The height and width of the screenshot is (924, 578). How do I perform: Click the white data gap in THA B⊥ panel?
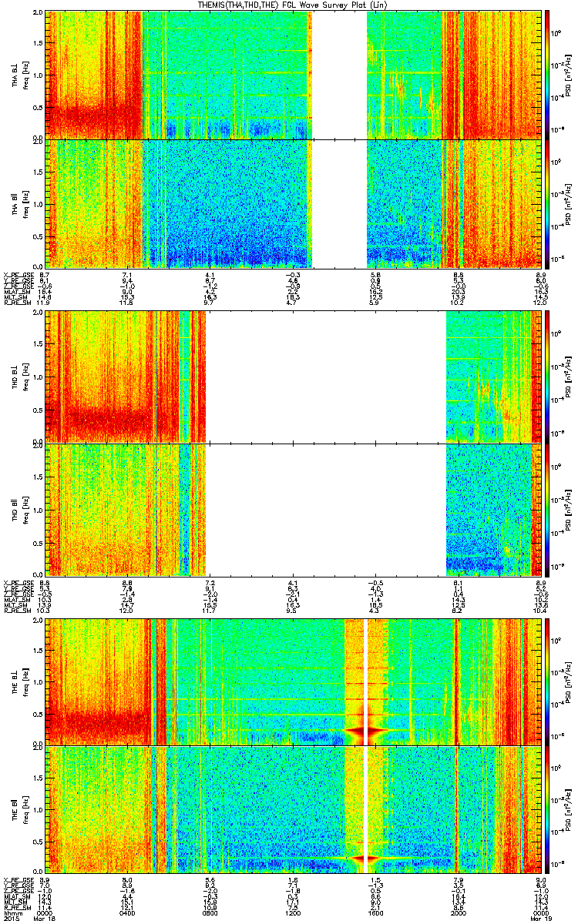click(x=338, y=74)
